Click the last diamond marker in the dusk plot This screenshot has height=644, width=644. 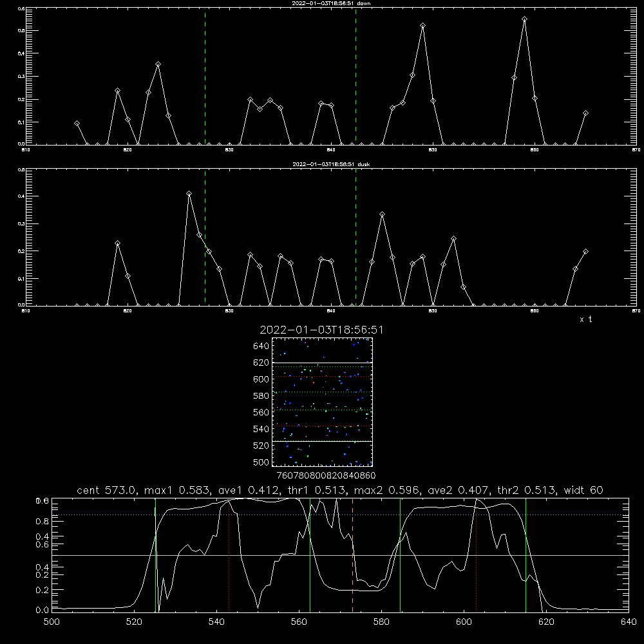pyautogui.click(x=585, y=251)
